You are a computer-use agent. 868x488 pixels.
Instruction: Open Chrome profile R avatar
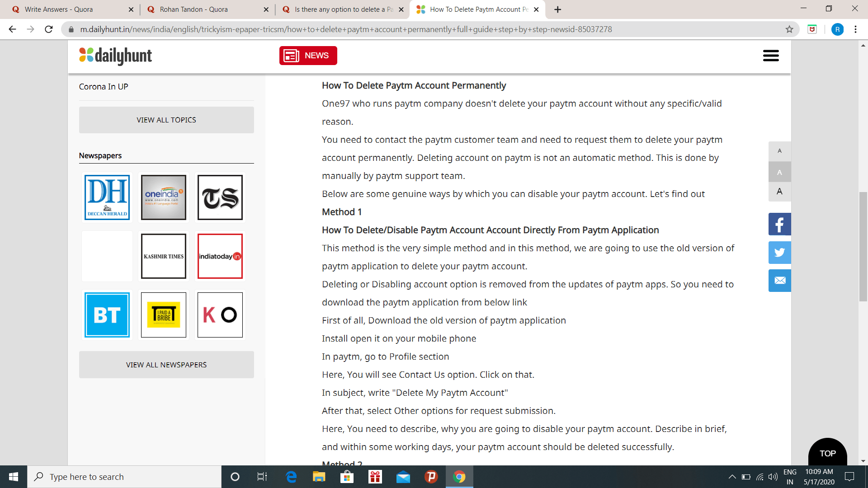click(837, 29)
